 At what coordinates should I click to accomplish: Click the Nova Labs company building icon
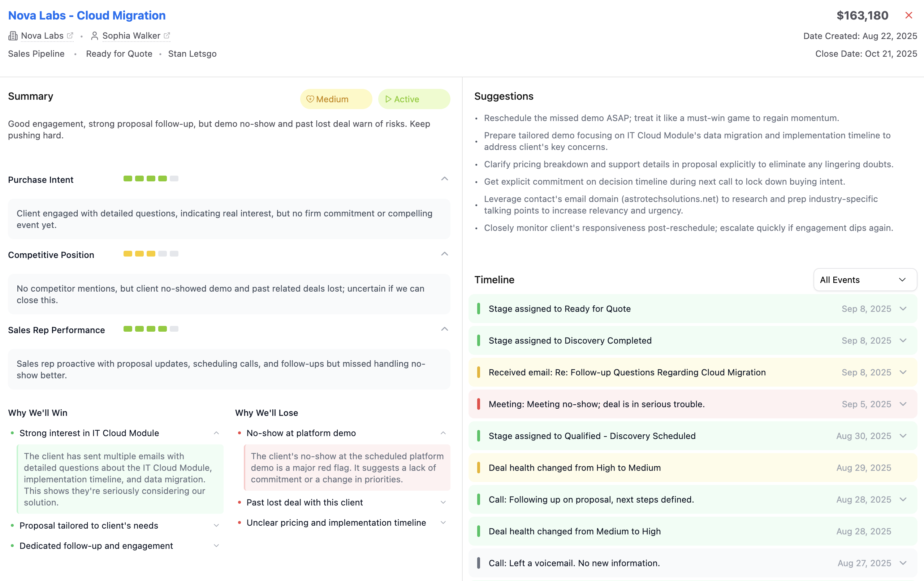13,36
